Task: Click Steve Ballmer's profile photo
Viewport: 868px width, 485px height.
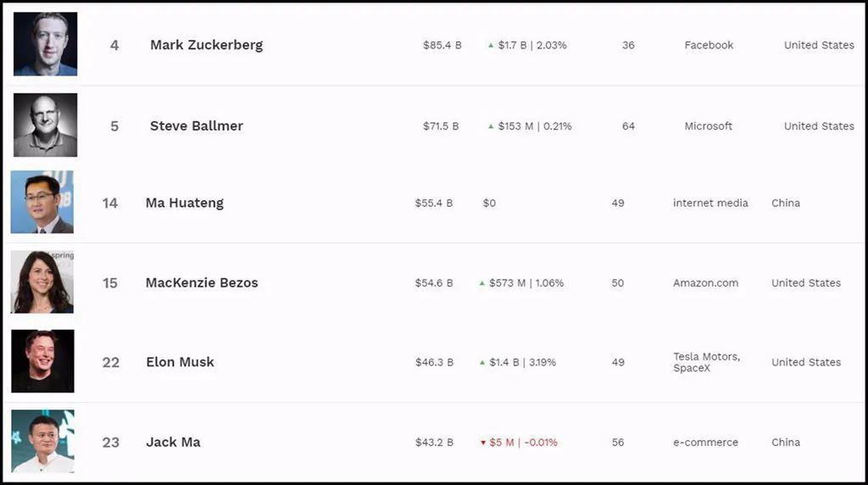Action: 45,125
